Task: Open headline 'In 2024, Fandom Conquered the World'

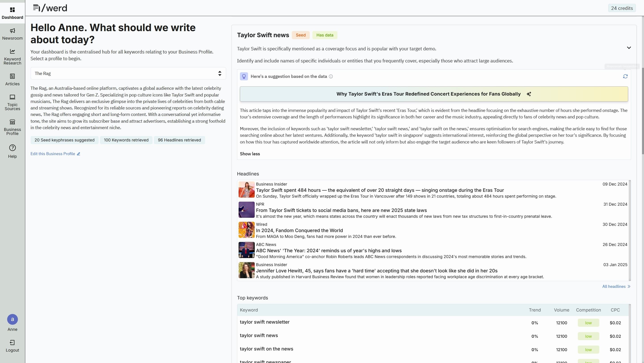Action: click(299, 231)
